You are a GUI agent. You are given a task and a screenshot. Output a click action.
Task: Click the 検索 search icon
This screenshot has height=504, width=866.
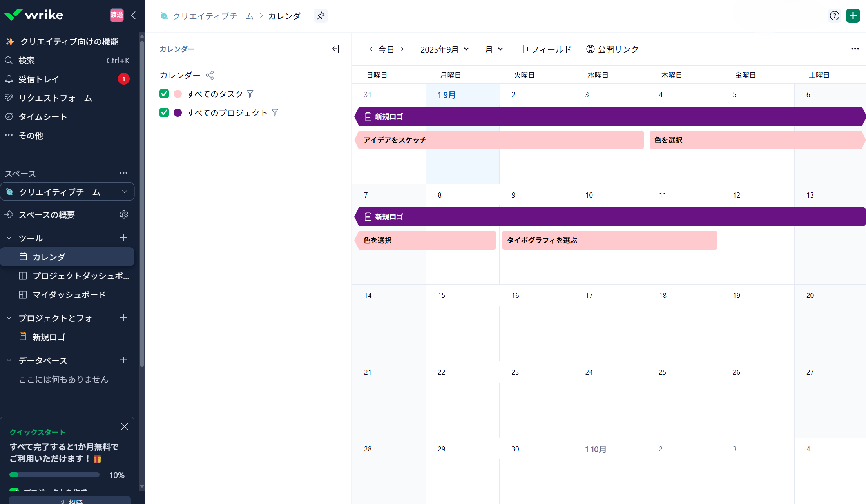click(x=9, y=60)
